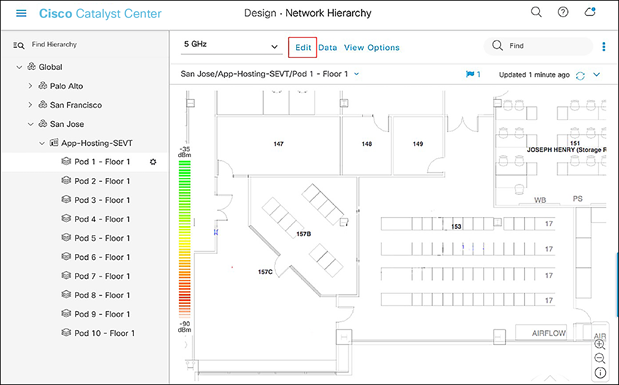Click the Cisco Catalyst Center logo link
Viewport: 619px width, 385px height.
(100, 13)
